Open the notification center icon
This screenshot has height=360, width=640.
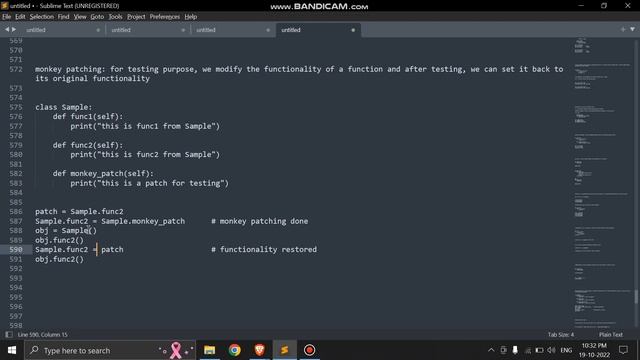pyautogui.click(x=623, y=350)
